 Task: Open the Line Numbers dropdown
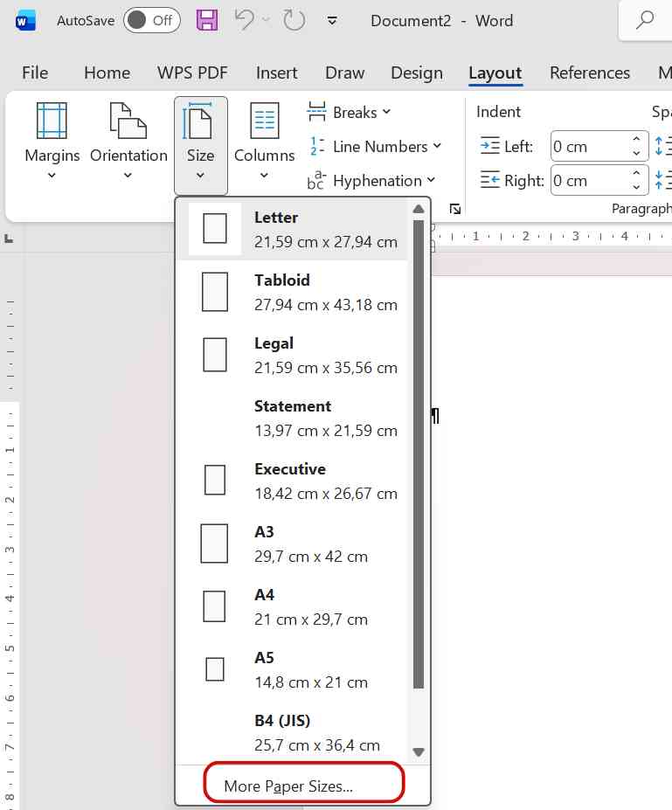click(x=376, y=147)
